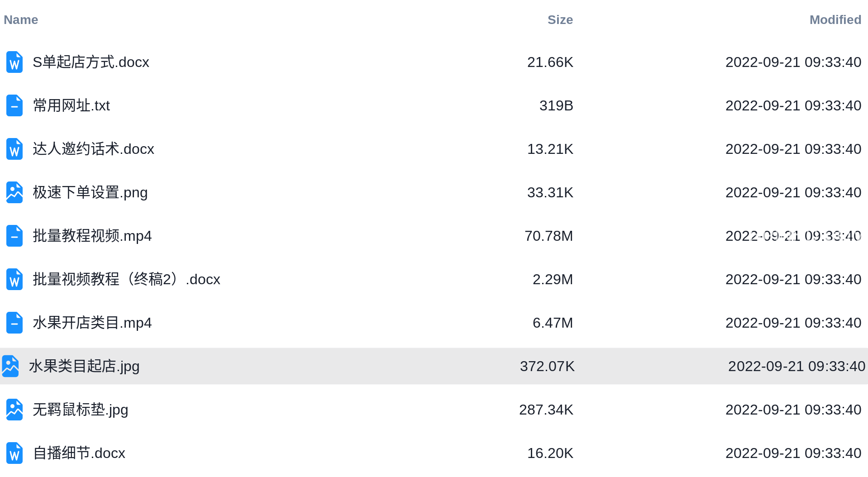This screenshot has height=477, width=868.
Task: Open 达人邀约话术.docx by its filename
Action: [94, 149]
